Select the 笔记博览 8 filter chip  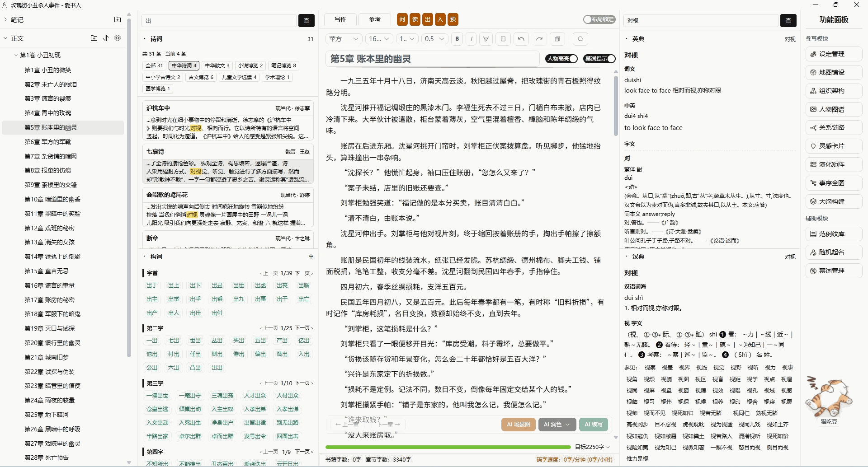pos(283,65)
